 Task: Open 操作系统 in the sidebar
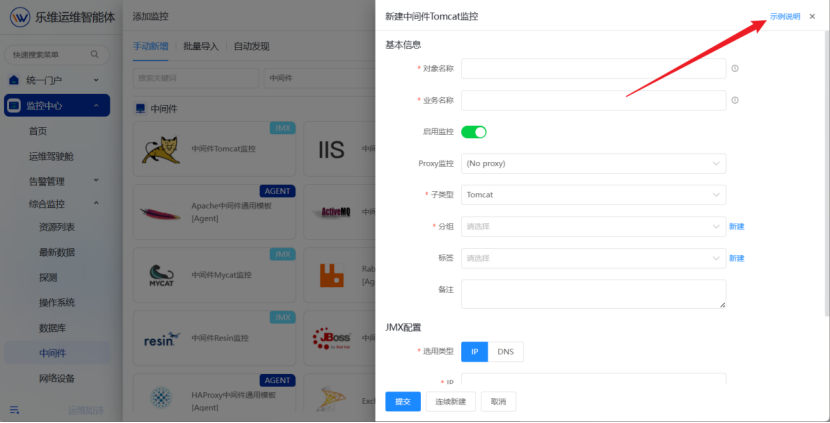coord(57,303)
